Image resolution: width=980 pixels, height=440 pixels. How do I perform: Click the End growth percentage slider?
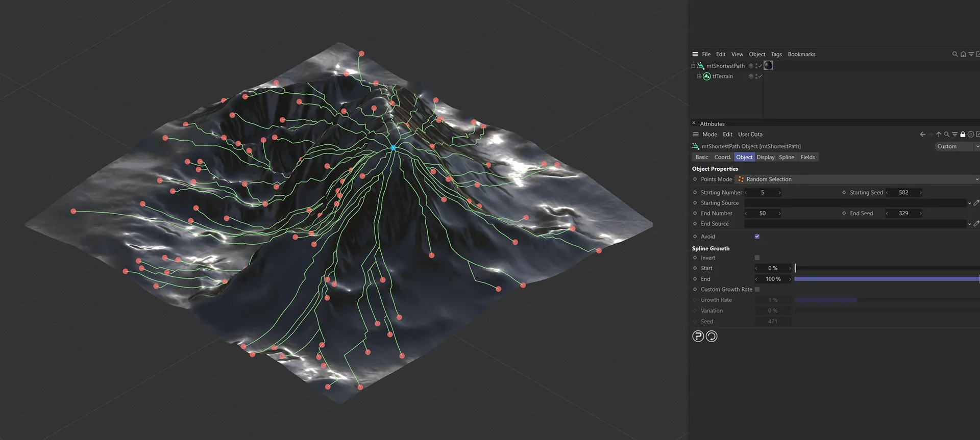coord(886,279)
